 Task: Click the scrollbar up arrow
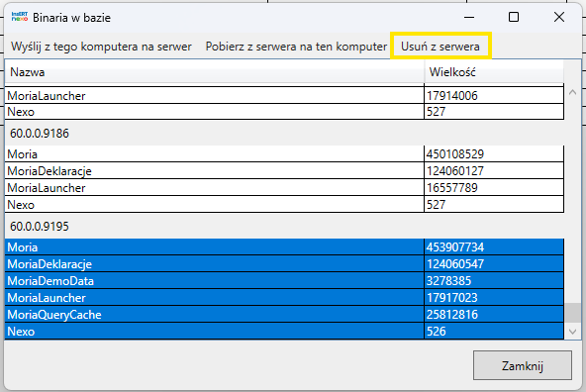(x=572, y=92)
